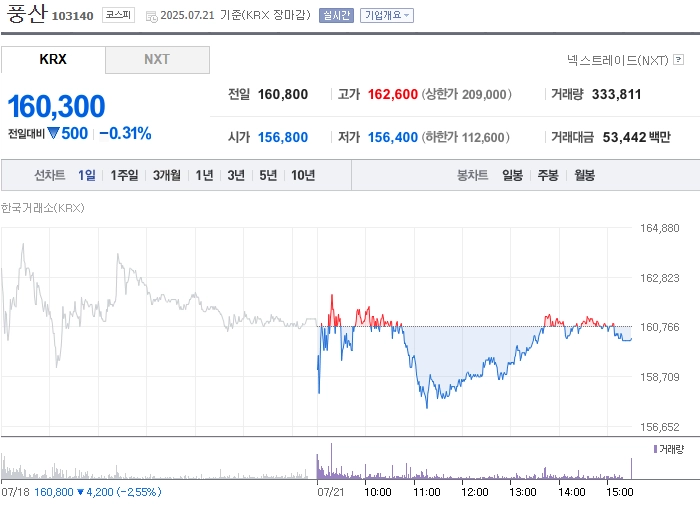
Task: Select the 5년 line chart period
Action: pos(268,175)
